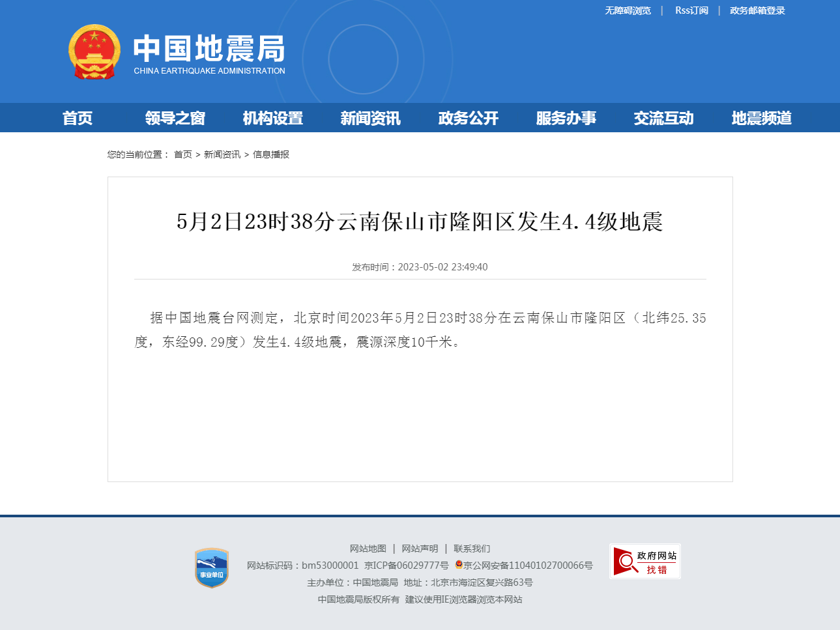Click 新闻资讯 in the breadcrumb
The width and height of the screenshot is (840, 630).
pos(222,154)
